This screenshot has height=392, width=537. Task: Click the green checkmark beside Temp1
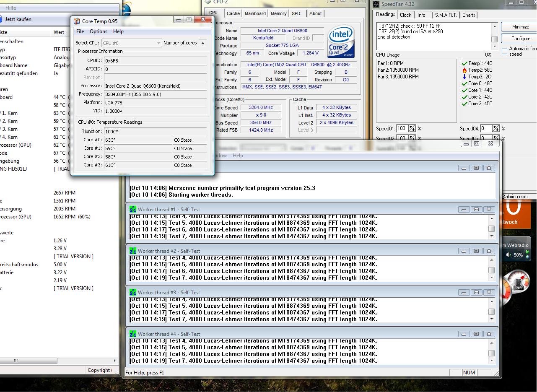tap(464, 63)
